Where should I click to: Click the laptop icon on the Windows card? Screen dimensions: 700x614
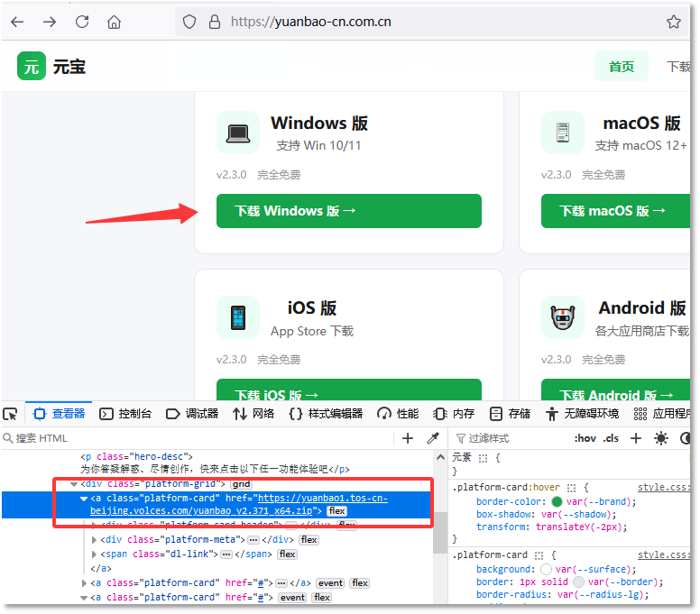[x=238, y=133]
